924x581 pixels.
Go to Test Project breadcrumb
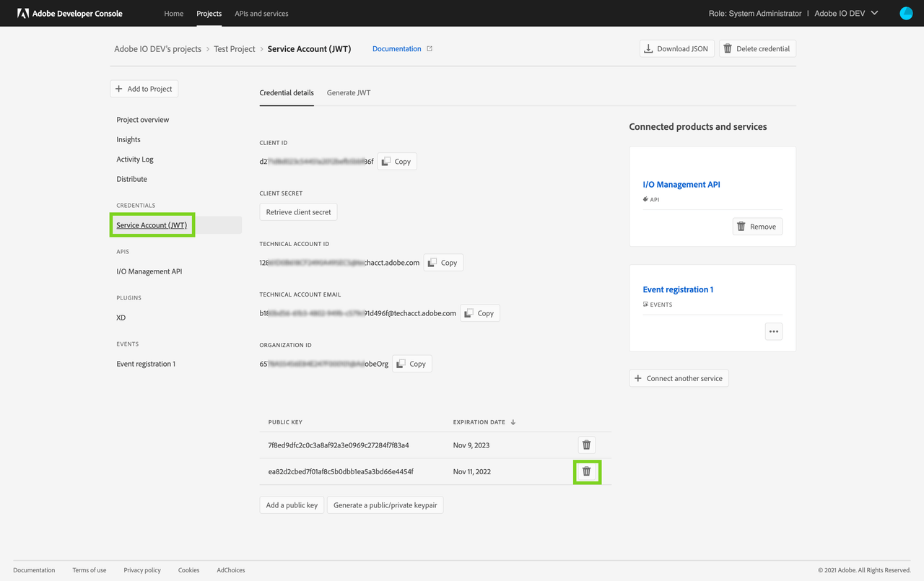235,49
